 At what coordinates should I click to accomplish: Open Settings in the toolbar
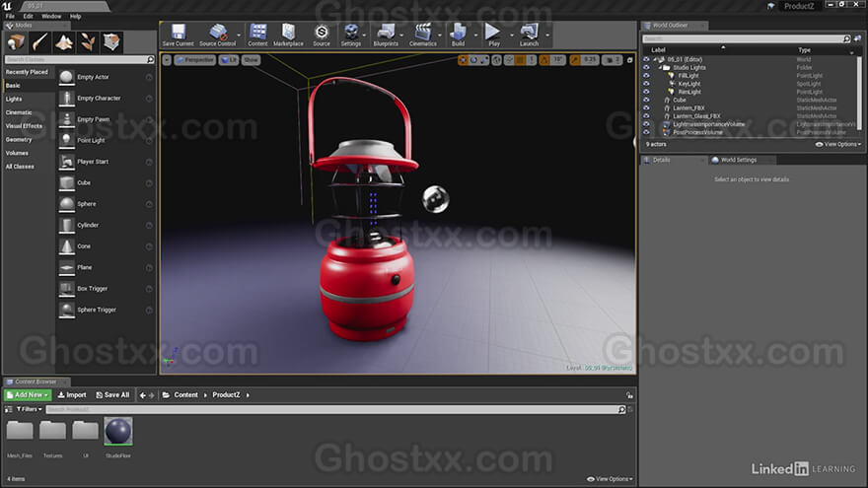(350, 35)
